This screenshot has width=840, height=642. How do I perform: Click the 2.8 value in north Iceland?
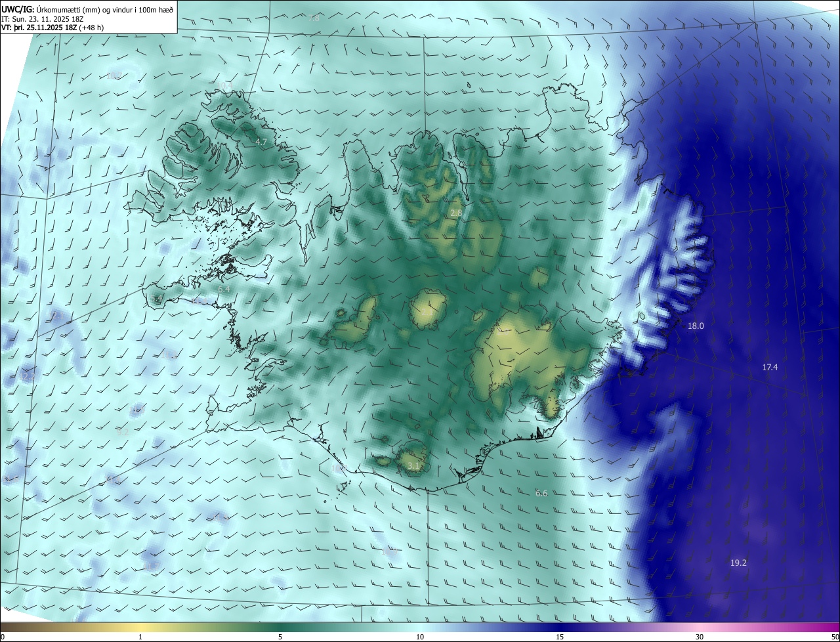pos(456,213)
